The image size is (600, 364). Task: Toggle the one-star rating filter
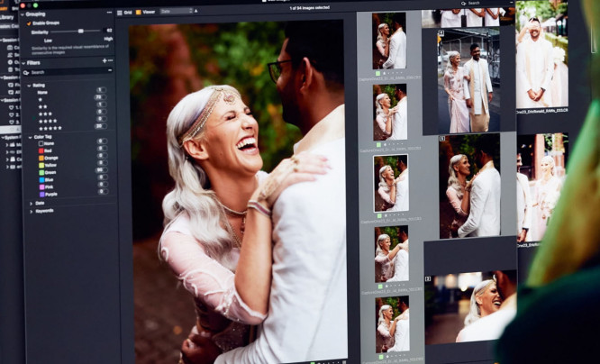pyautogui.click(x=100, y=97)
